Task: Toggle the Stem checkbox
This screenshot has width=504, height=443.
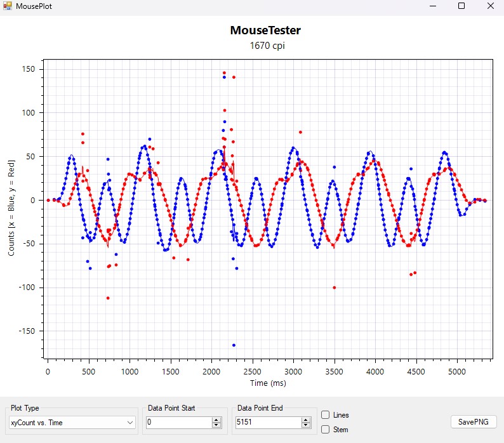Action: point(326,430)
